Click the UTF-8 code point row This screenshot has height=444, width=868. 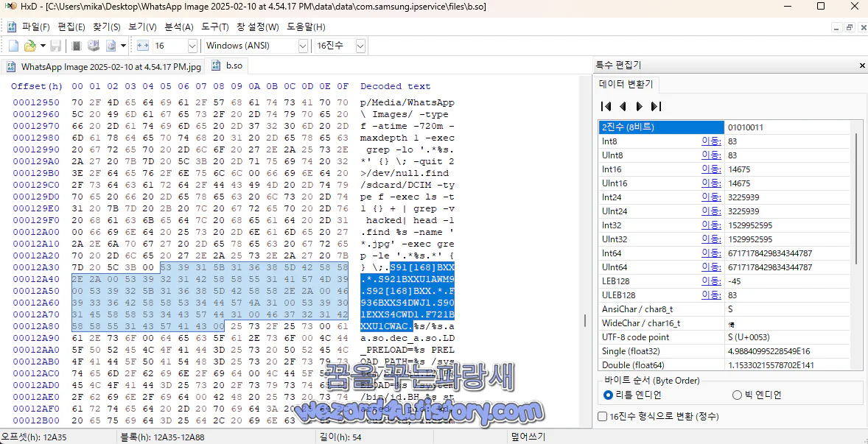point(725,337)
